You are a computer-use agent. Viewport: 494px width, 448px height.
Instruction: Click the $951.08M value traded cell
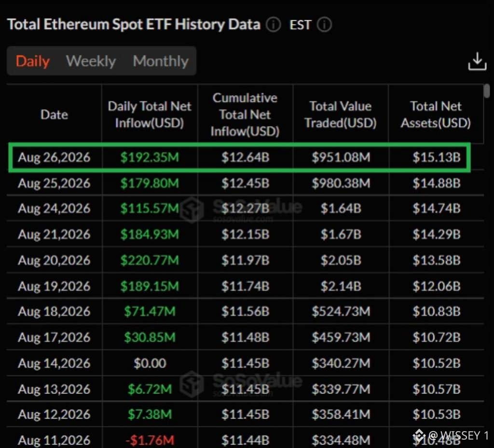pos(341,157)
